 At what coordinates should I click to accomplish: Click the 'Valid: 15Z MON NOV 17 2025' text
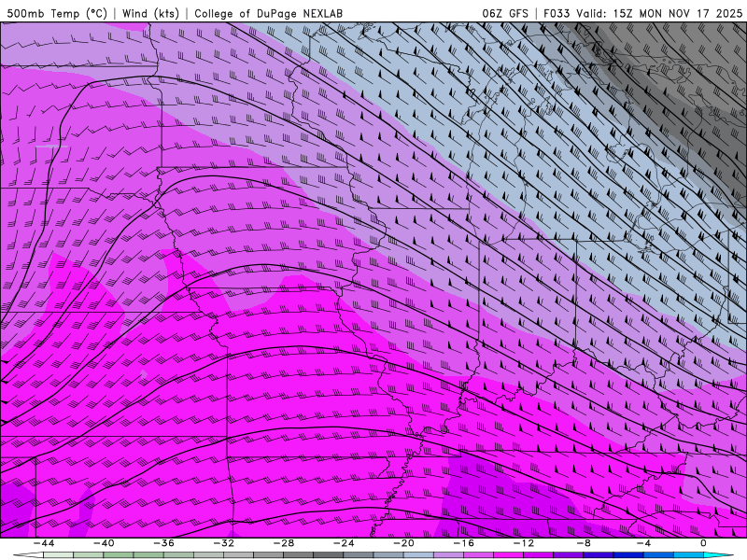(x=659, y=13)
